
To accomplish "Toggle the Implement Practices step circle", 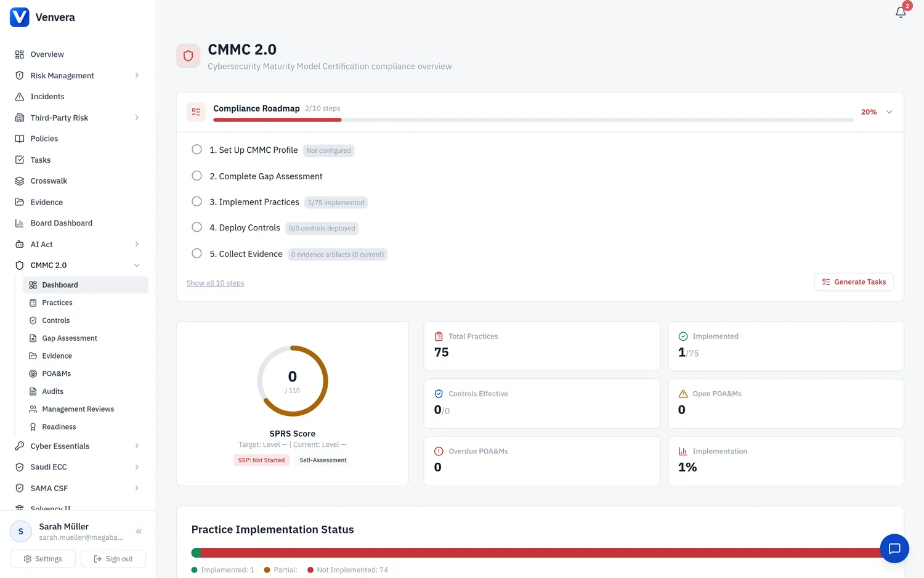I will coord(197,201).
